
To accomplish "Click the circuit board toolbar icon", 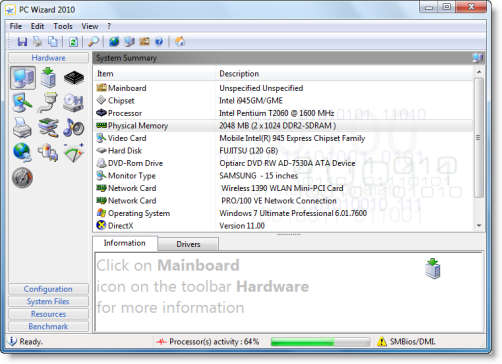I will point(144,42).
